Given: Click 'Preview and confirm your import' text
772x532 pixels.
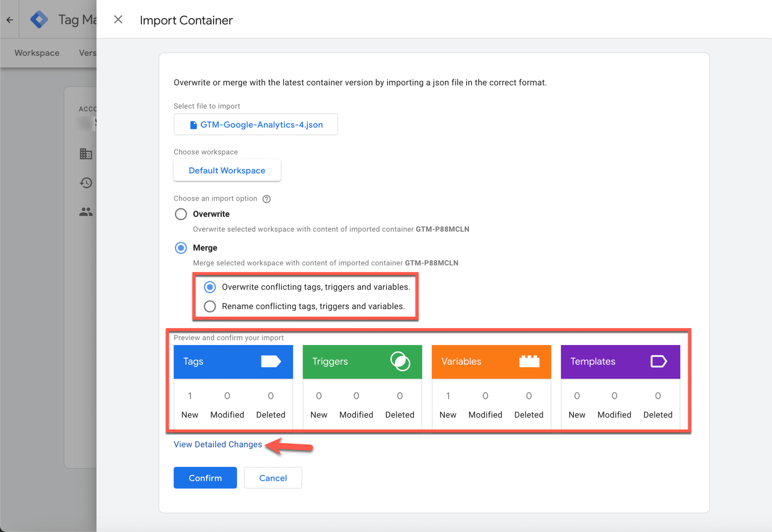Looking at the screenshot, I should (228, 338).
